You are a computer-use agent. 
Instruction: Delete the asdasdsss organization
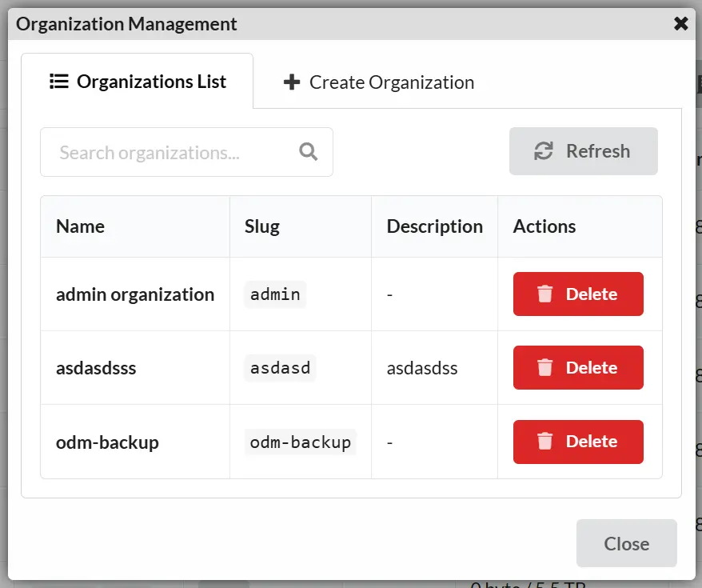point(577,367)
